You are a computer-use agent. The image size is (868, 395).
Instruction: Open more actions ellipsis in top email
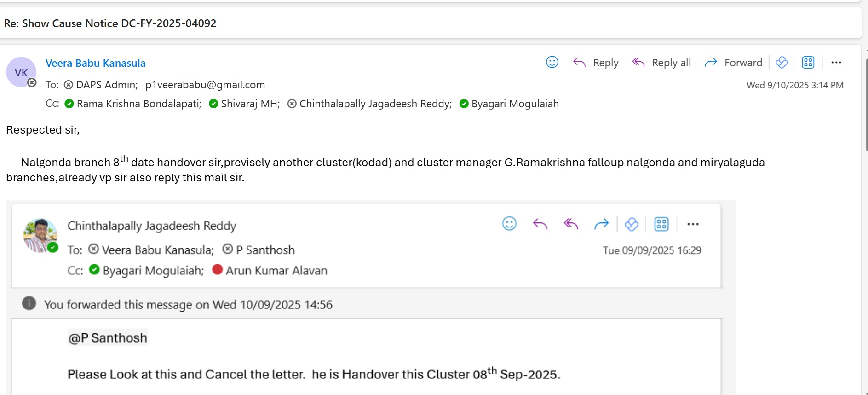click(836, 63)
